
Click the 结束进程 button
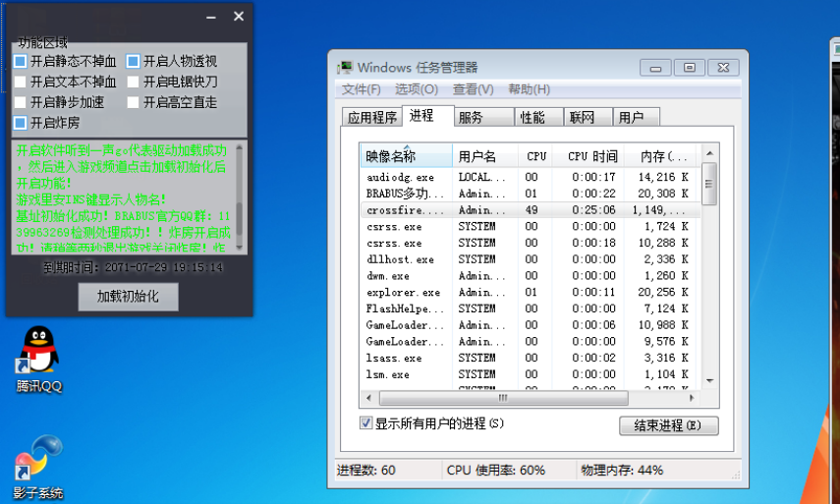[669, 425]
